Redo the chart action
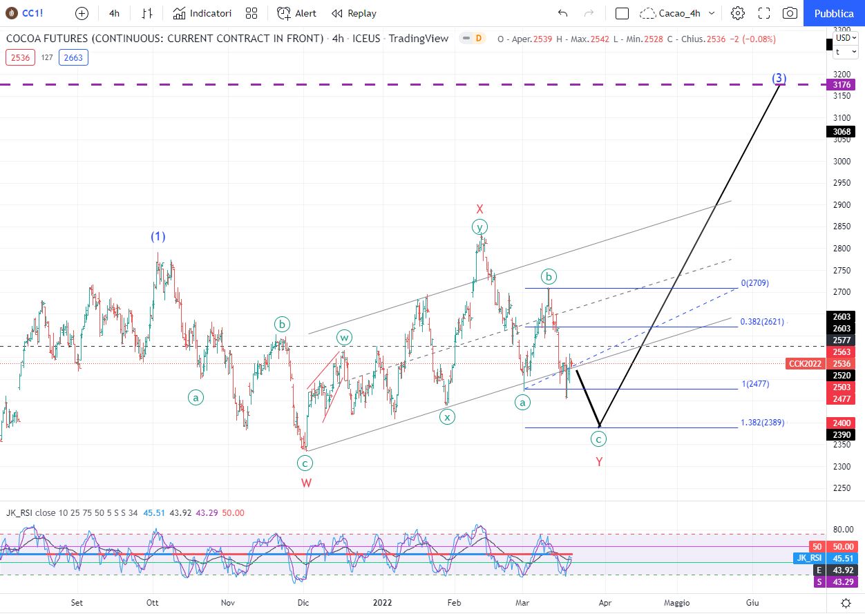865x616 pixels. [x=589, y=13]
